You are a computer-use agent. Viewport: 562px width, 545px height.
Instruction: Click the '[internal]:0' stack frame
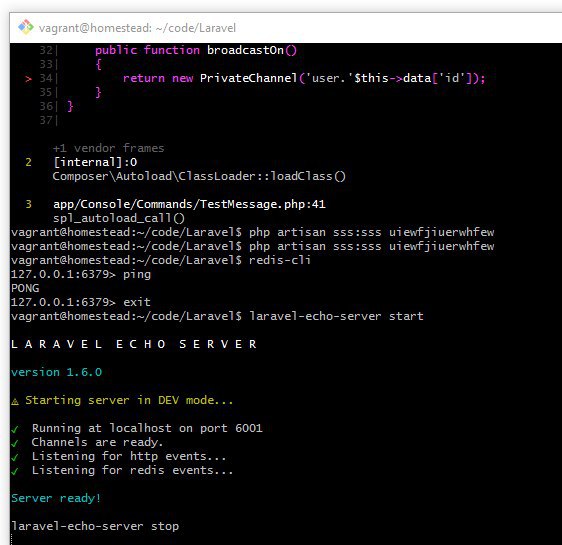(x=95, y=162)
